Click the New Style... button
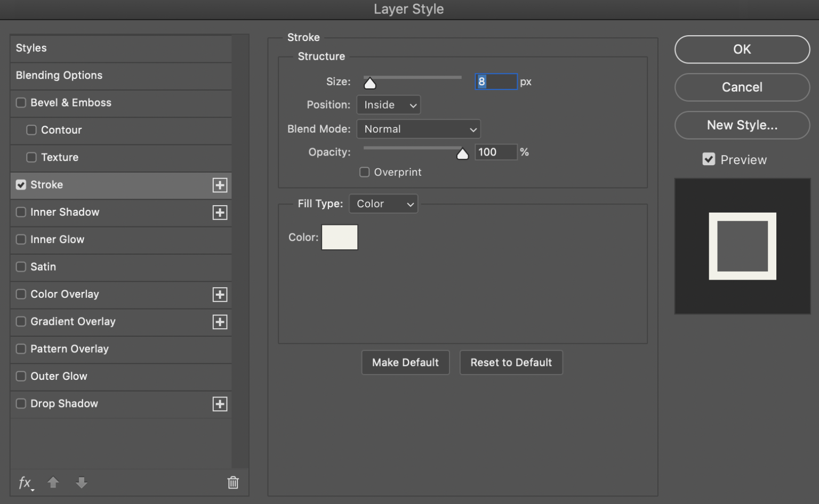This screenshot has width=819, height=504. tap(742, 125)
